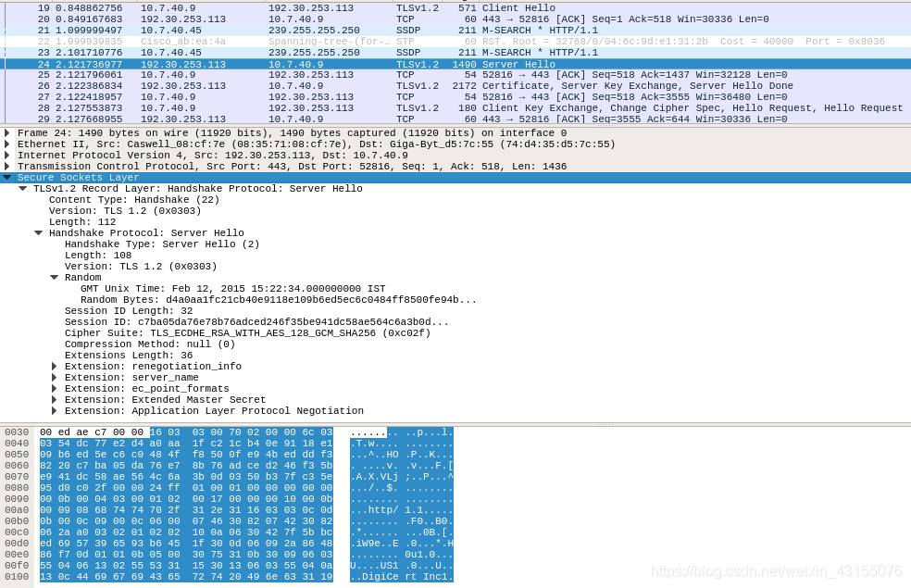Expand the Ethernet II tree row
Viewport: 911px width, 588px height.
7,144
